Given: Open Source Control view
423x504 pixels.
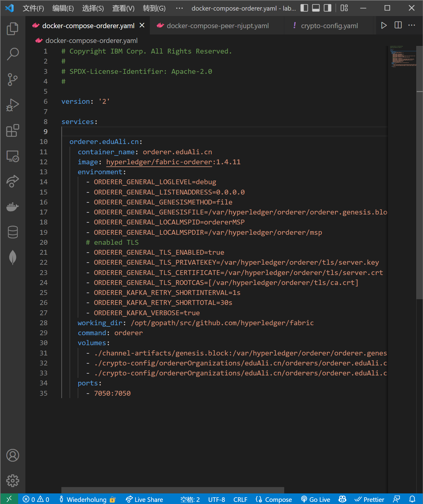Looking at the screenshot, I should coord(12,80).
